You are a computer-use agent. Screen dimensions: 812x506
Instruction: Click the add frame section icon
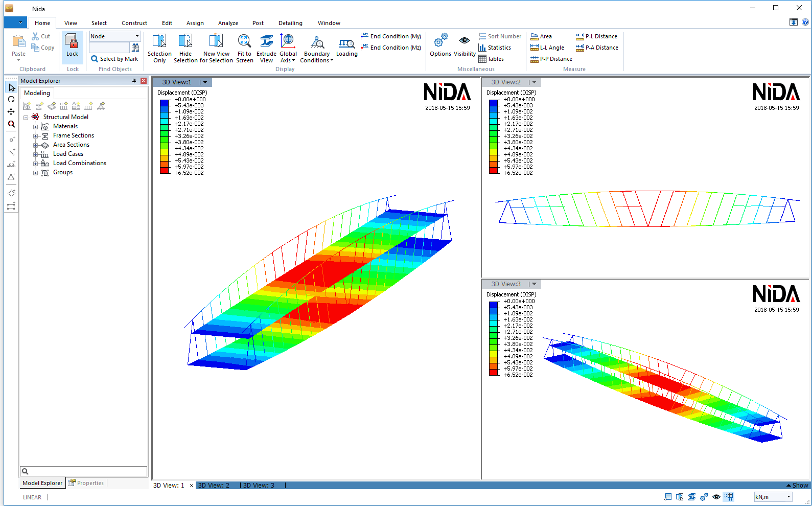39,106
